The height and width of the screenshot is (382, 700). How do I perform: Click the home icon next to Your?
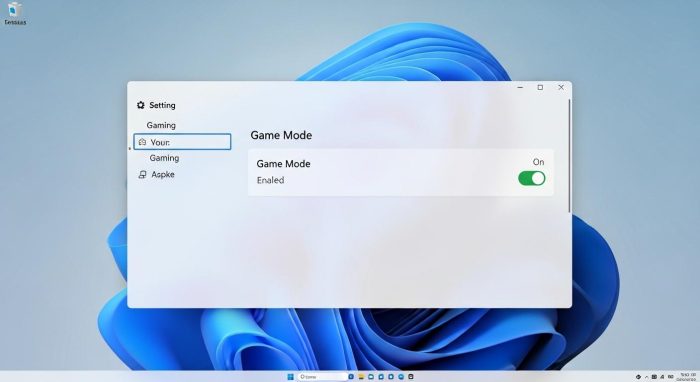click(142, 142)
